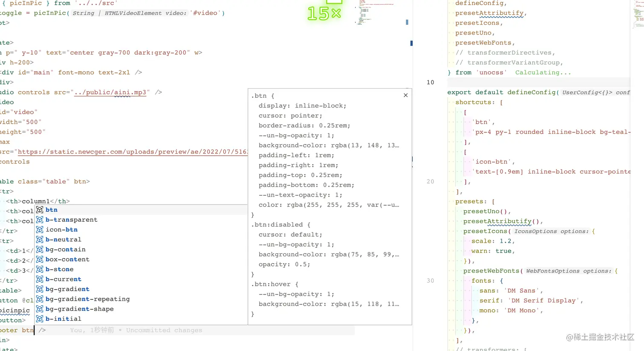The width and height of the screenshot is (644, 351).
Task: Choose the 'bg-gradient-shape' suggestion
Action: pos(141,309)
